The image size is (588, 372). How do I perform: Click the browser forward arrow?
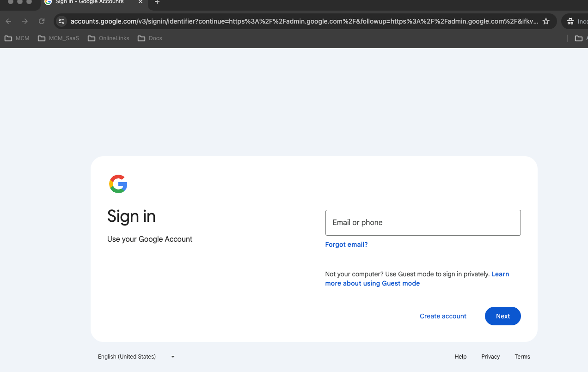[x=25, y=21]
